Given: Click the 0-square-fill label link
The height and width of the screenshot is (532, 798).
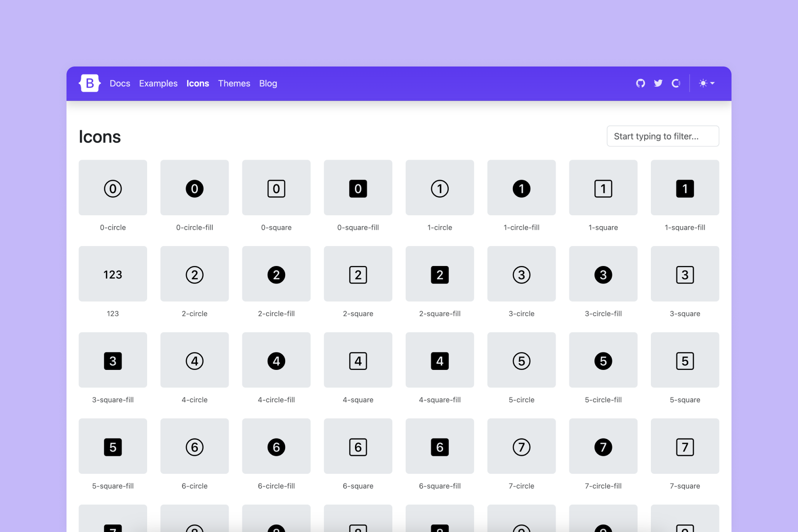Looking at the screenshot, I should coord(358,227).
